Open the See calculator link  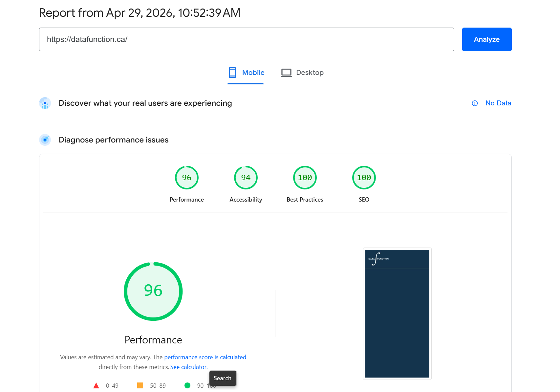pyautogui.click(x=188, y=367)
